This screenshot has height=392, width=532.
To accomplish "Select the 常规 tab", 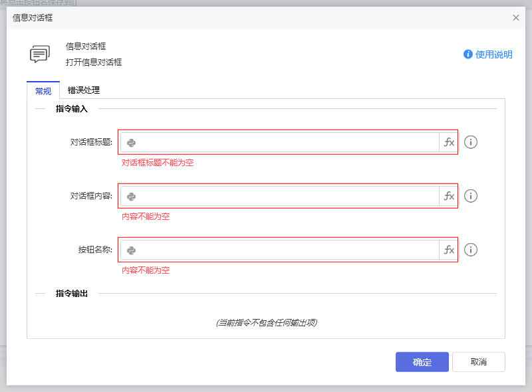I will tap(43, 90).
